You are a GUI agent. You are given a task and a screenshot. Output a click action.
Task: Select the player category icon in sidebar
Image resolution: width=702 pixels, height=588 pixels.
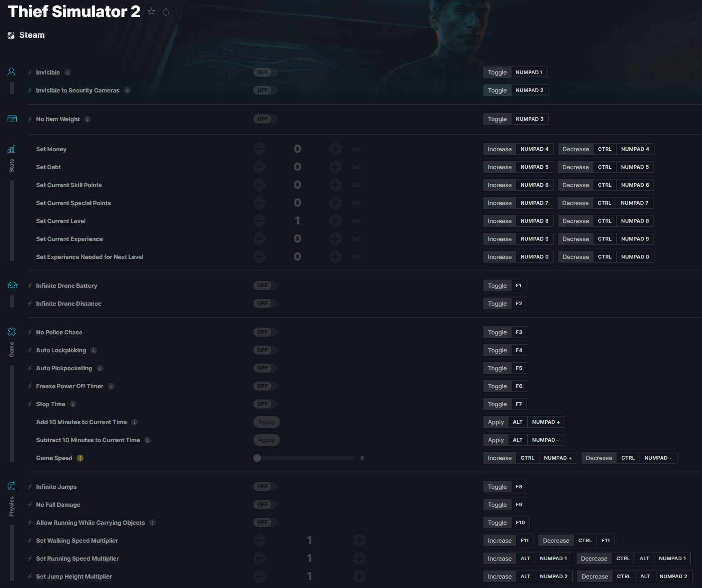pyautogui.click(x=12, y=72)
